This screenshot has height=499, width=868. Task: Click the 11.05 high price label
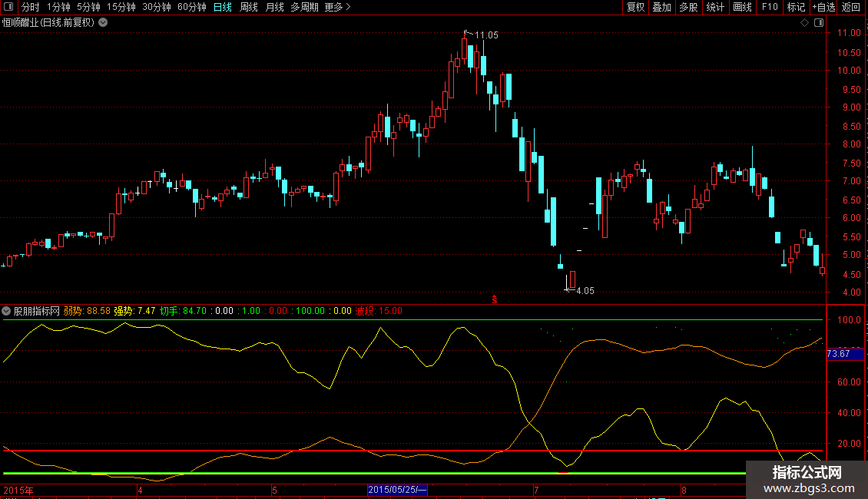tap(486, 35)
